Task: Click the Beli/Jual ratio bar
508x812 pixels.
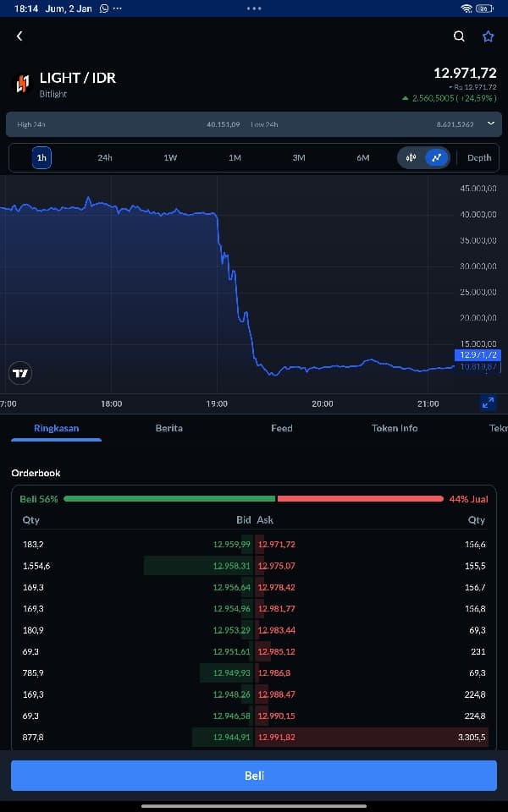Action: (254, 499)
